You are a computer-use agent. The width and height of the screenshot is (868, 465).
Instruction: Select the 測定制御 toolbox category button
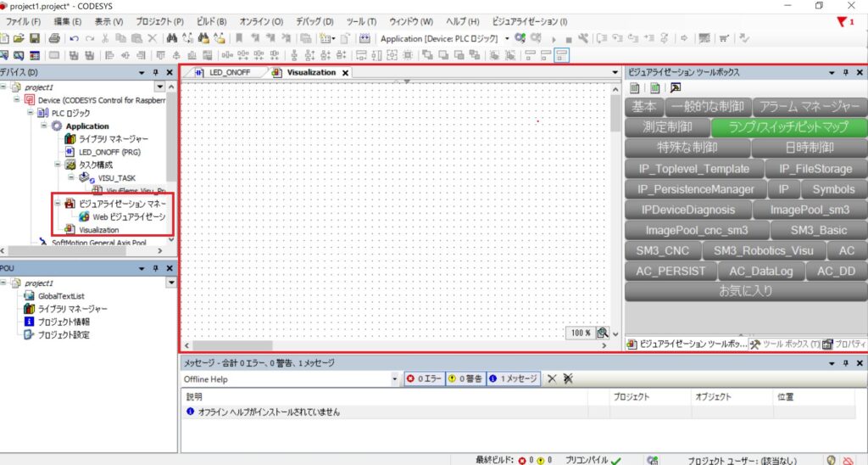pyautogui.click(x=667, y=126)
